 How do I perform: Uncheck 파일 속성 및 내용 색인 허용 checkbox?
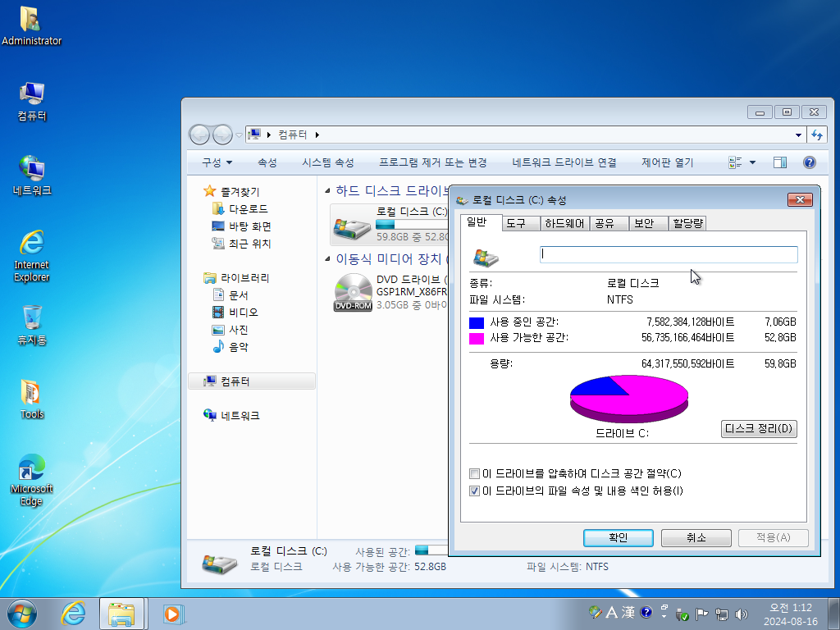474,491
